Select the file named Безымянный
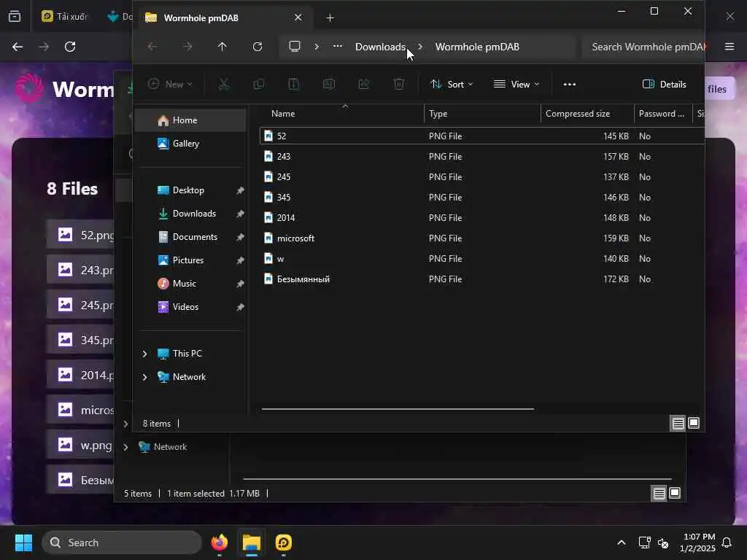747x560 pixels. [x=482, y=279]
